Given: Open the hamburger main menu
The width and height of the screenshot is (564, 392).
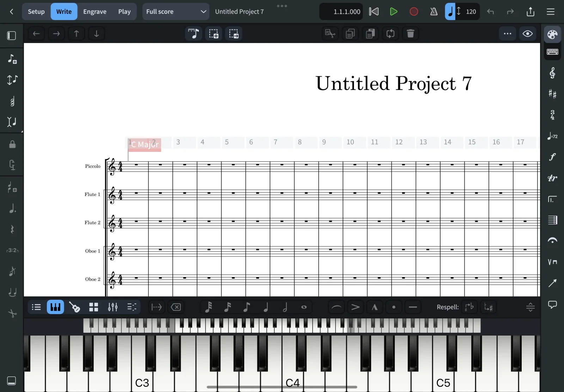Looking at the screenshot, I should pyautogui.click(x=551, y=12).
